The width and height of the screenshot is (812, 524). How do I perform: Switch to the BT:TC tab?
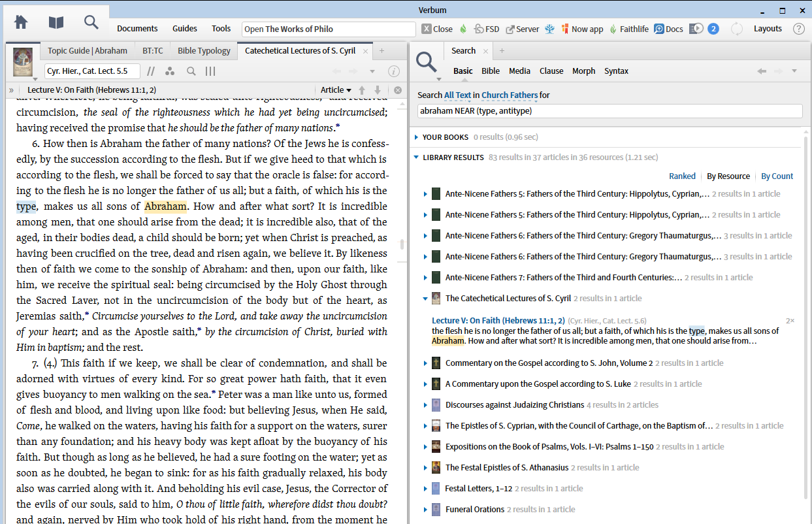(x=153, y=51)
